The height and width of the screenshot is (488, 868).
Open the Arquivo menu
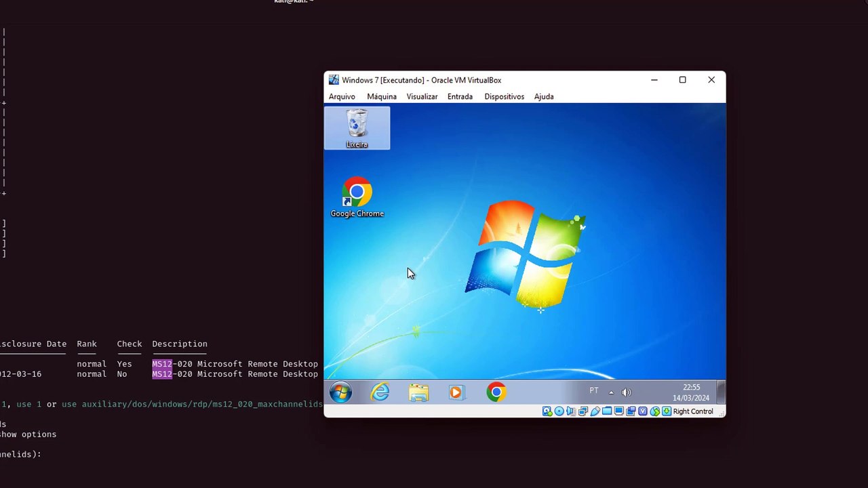pos(342,96)
